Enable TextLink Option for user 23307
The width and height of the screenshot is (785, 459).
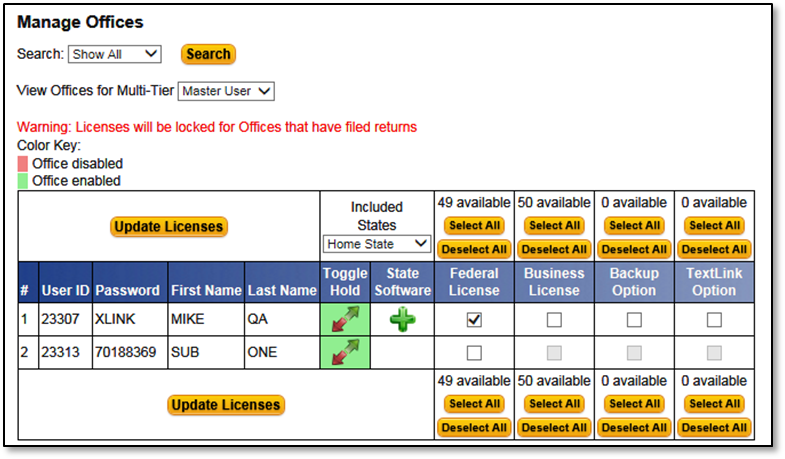click(714, 320)
